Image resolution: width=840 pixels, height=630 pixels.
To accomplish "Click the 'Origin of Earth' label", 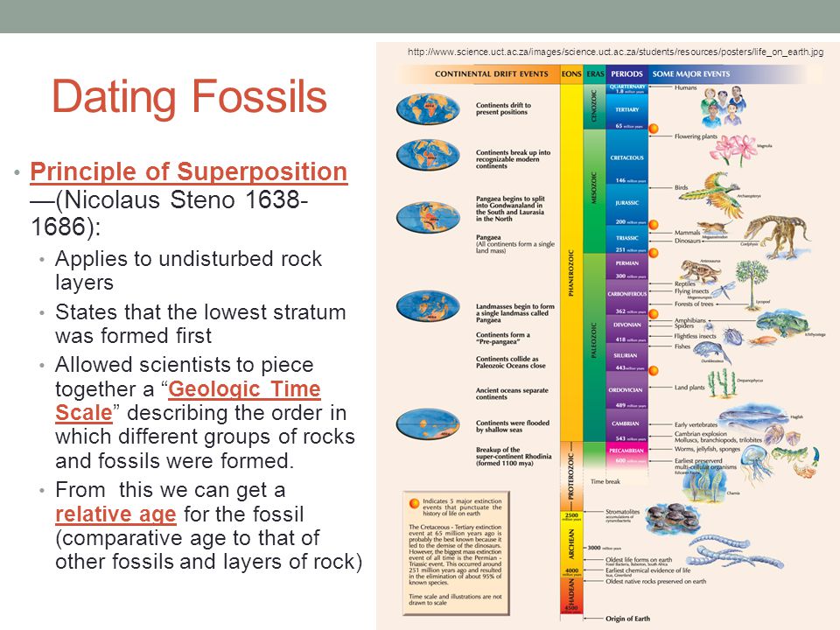I will click(x=627, y=619).
